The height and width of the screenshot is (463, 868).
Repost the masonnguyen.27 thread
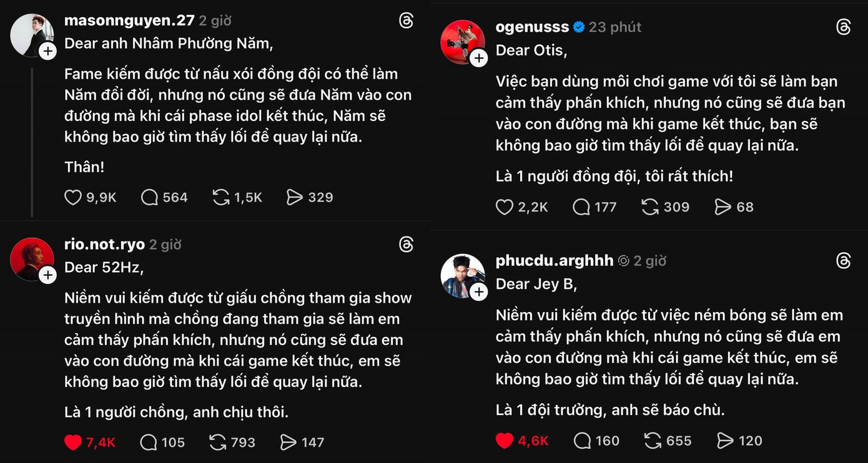(221, 198)
